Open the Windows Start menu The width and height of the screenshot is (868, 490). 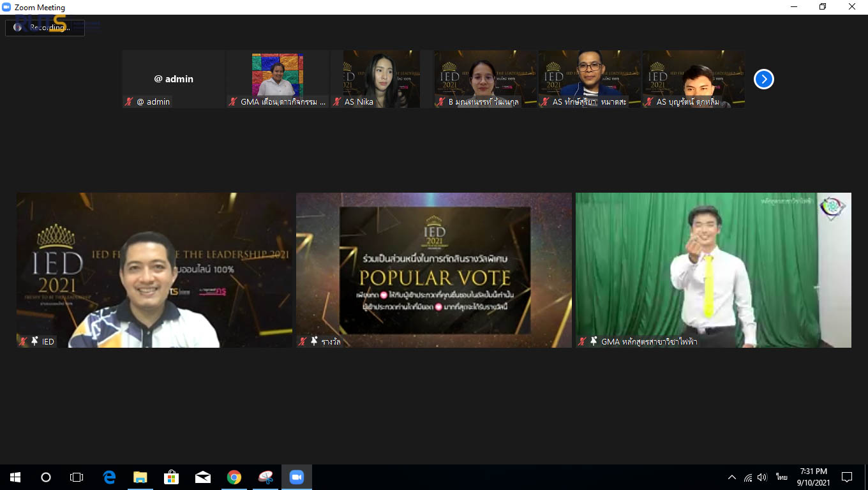point(15,477)
